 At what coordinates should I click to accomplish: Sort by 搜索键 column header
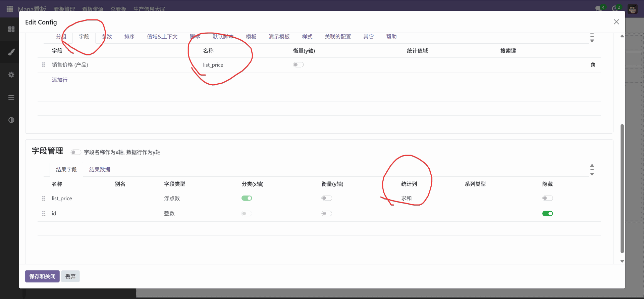point(508,51)
